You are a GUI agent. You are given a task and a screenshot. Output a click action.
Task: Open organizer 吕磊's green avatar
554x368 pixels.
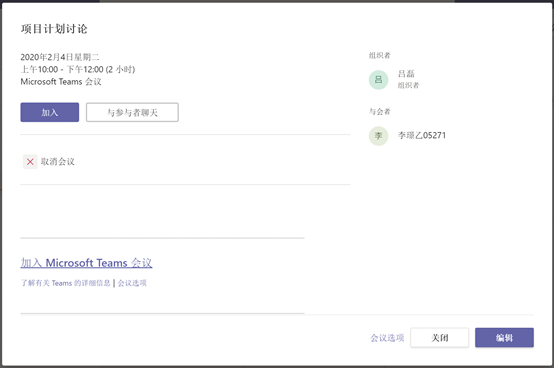(x=378, y=80)
